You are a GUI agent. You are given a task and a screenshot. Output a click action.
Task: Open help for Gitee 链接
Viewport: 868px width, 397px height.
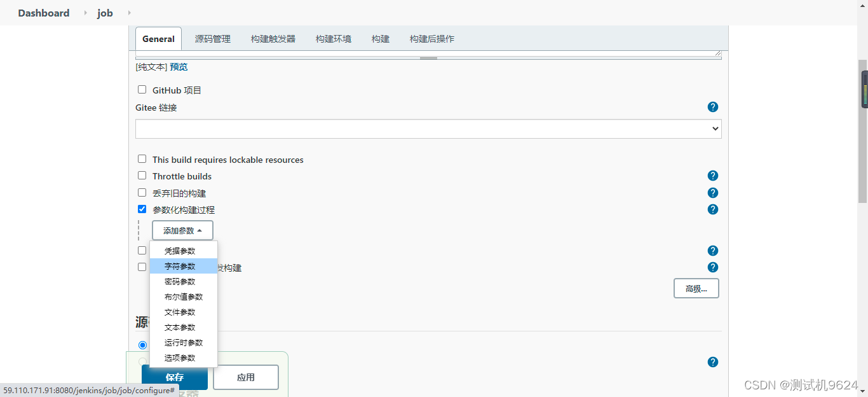click(x=713, y=107)
